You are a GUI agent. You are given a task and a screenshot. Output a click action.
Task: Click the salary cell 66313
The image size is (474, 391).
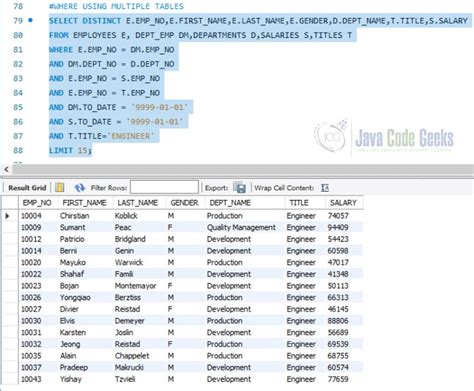point(338,297)
